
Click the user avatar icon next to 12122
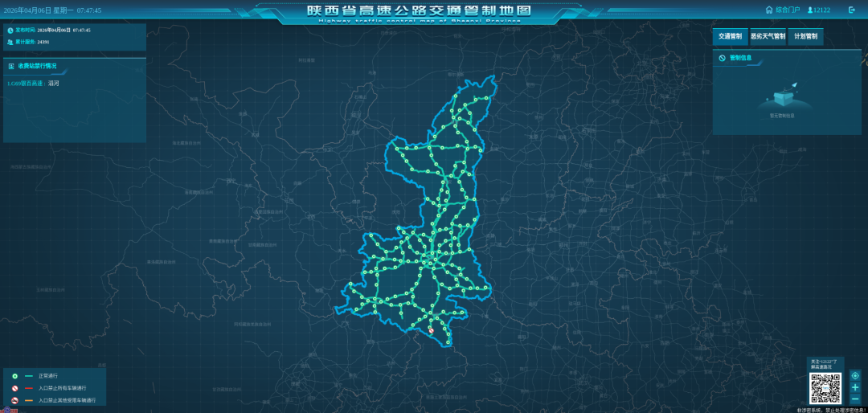point(809,10)
